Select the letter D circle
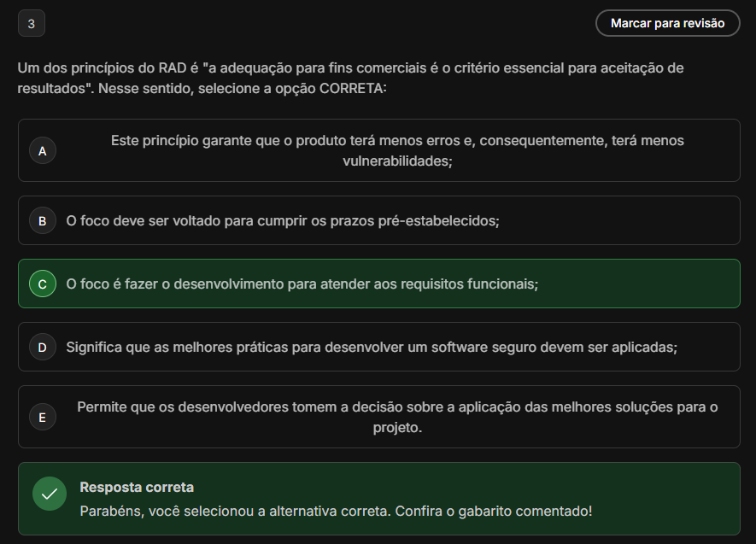This screenshot has height=544, width=756. (42, 348)
